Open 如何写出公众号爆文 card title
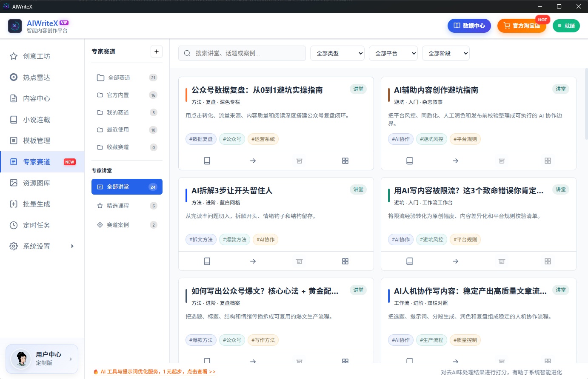The image size is (588, 379). [x=265, y=291]
